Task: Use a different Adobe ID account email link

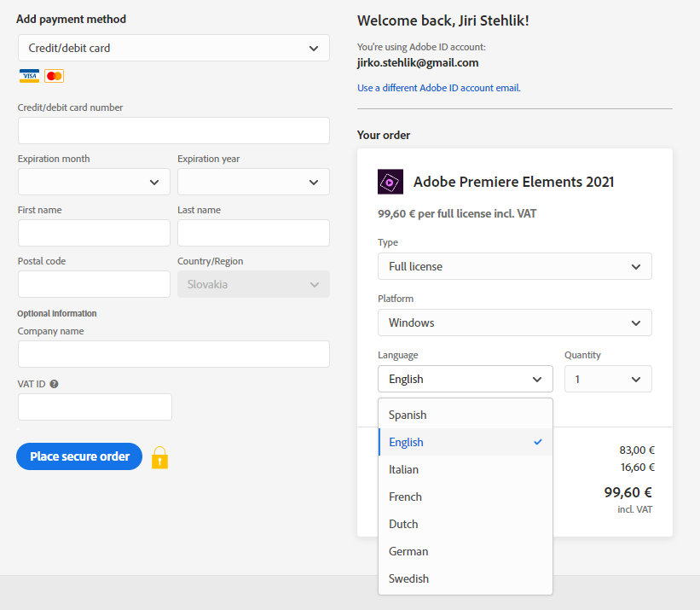Action: pos(438,88)
